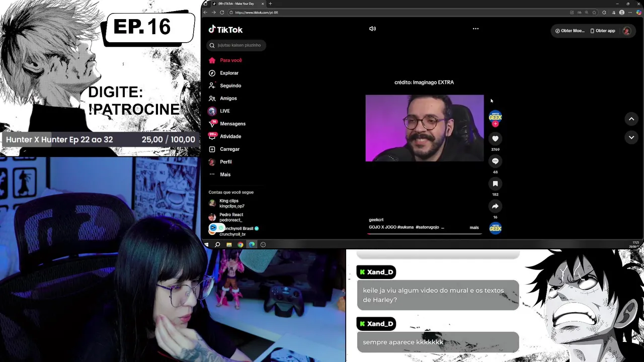Click the #satorugojo hashtag
Screen dimensions: 644x362
point(427,227)
